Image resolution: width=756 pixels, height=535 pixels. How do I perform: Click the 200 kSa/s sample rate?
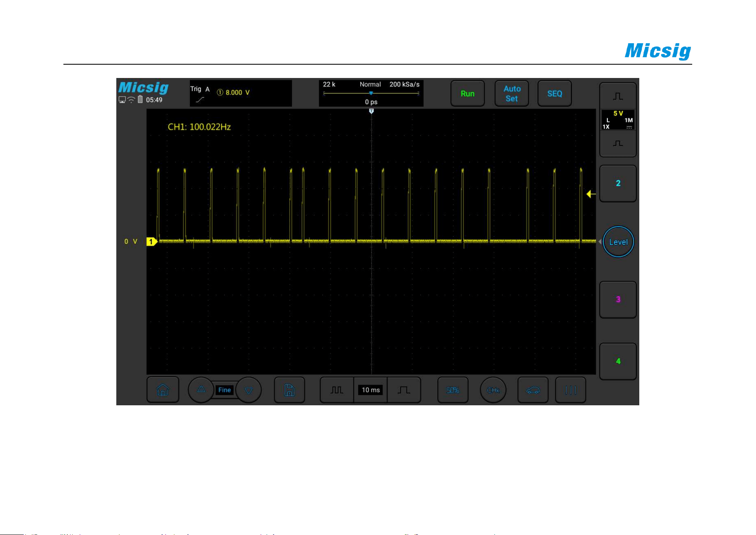404,84
